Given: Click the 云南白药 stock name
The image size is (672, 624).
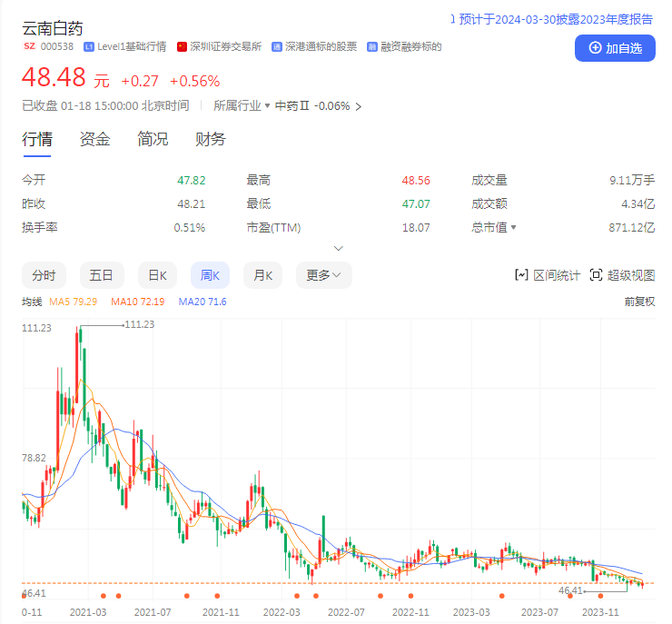Looking at the screenshot, I should 53,28.
